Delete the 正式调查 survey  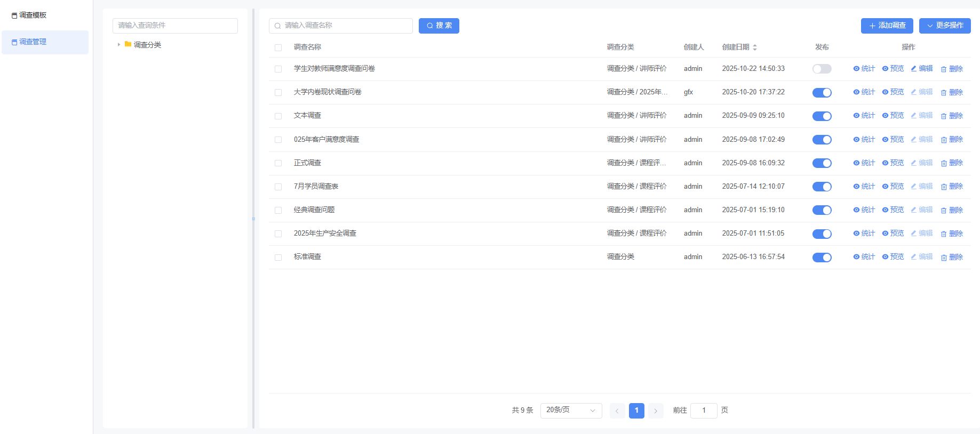[x=952, y=163]
